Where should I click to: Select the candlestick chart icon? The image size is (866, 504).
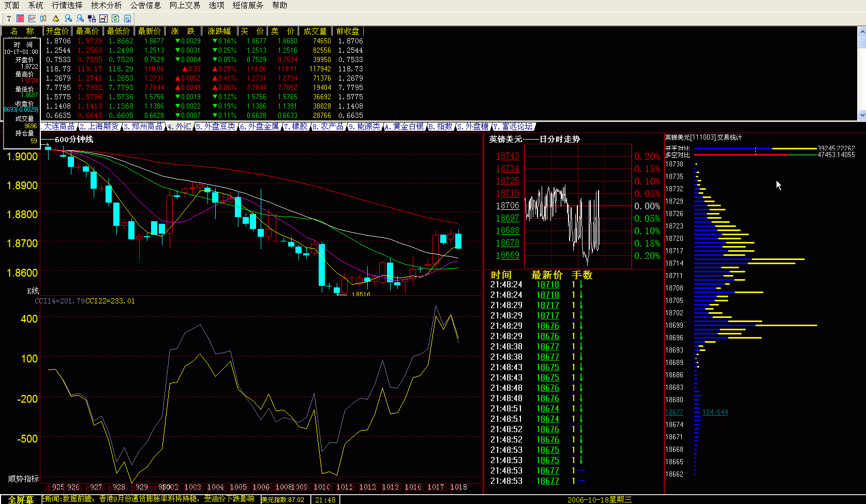[x=43, y=19]
